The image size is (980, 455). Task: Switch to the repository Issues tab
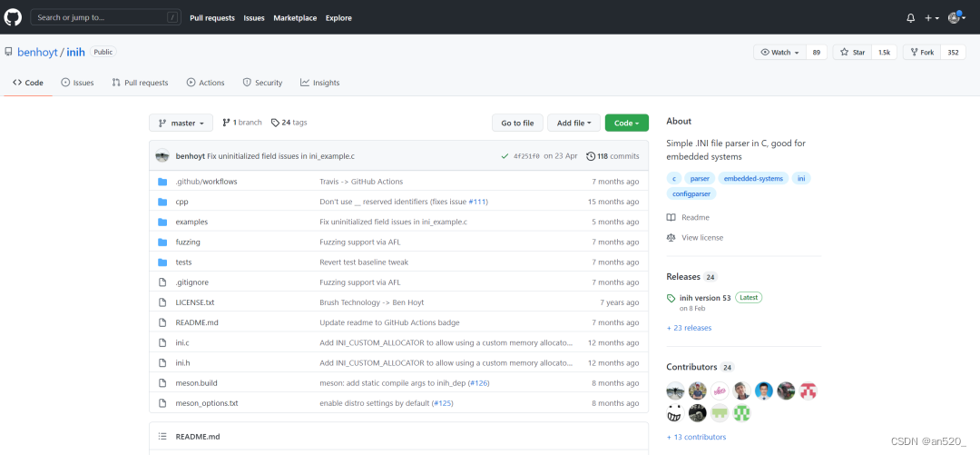coord(77,83)
